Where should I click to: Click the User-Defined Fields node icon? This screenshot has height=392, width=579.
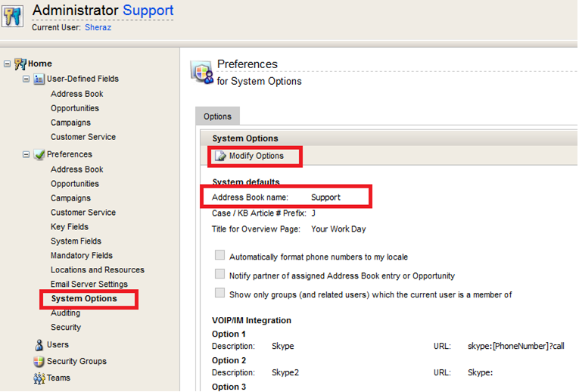39,79
